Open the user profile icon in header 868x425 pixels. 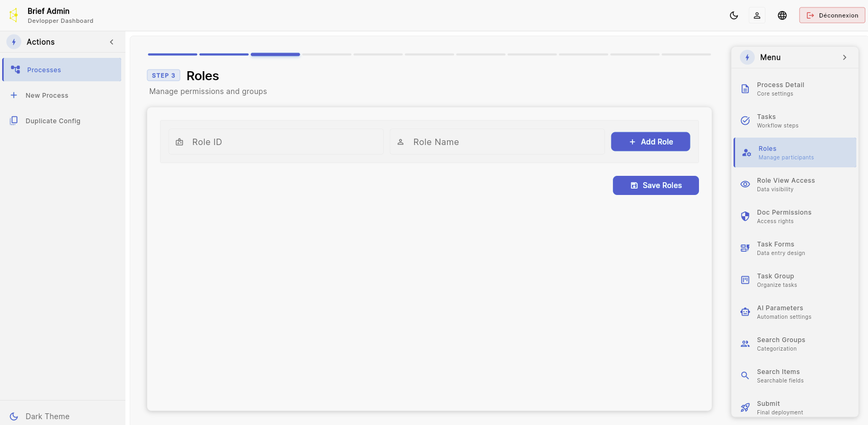(x=757, y=15)
